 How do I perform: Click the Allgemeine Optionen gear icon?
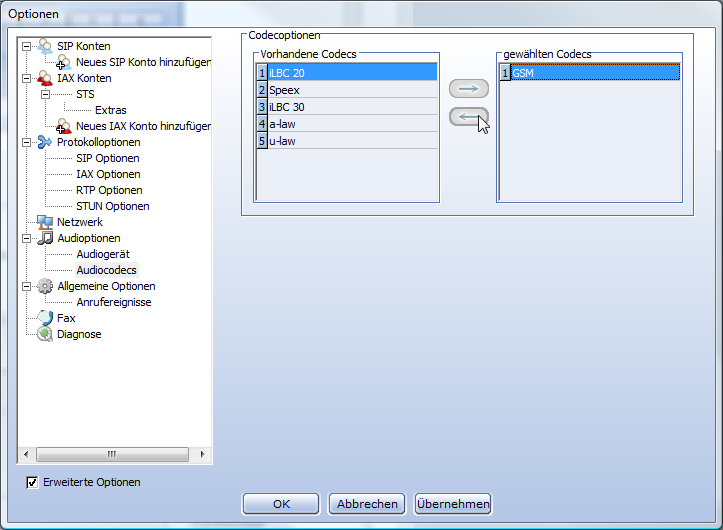(45, 286)
